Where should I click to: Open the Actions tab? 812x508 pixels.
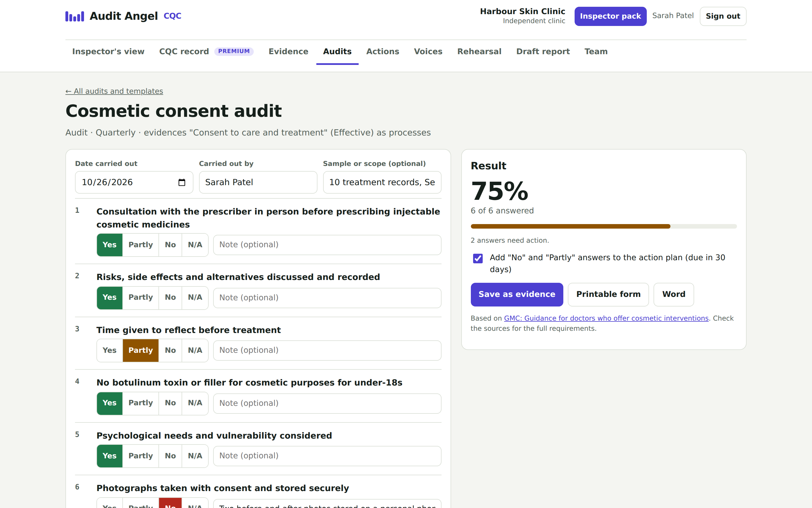point(383,51)
